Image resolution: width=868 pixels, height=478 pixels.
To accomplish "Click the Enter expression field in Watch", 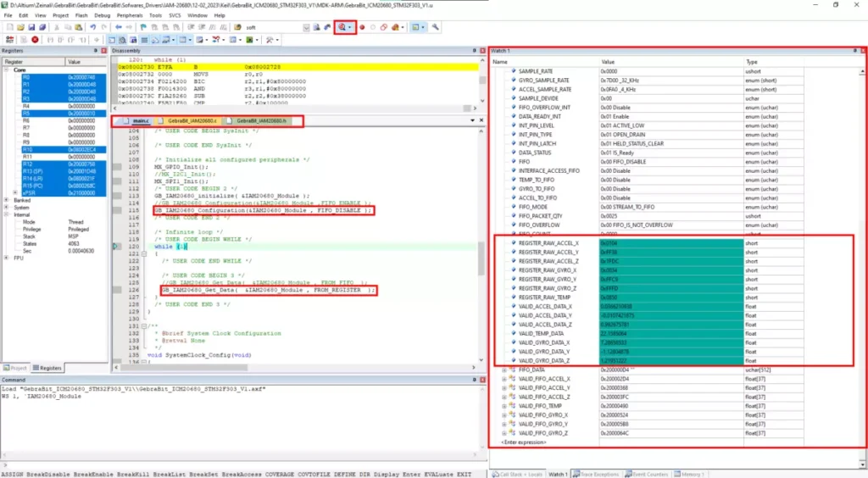I will pyautogui.click(x=524, y=442).
